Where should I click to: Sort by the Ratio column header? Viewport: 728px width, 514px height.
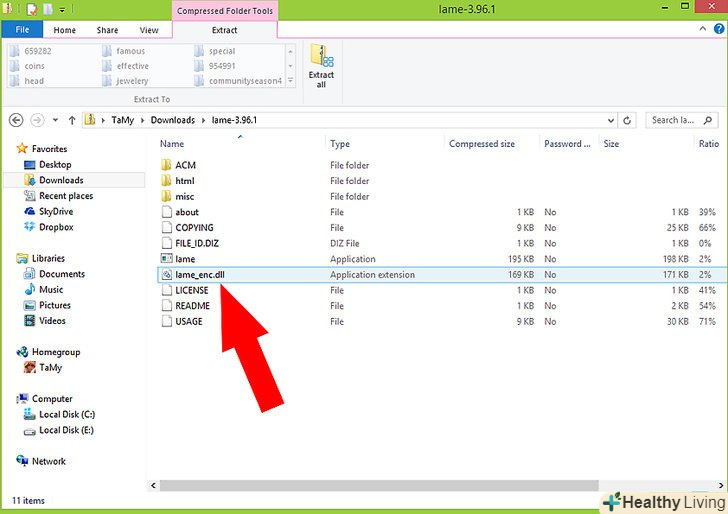(709, 144)
